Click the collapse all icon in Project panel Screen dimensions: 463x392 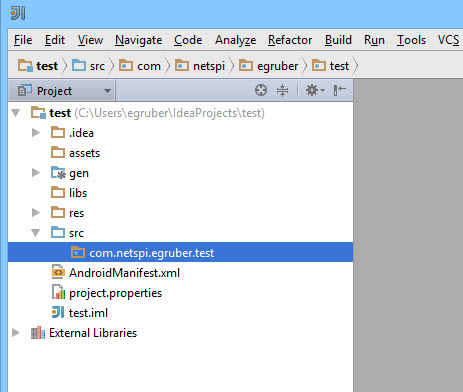282,90
